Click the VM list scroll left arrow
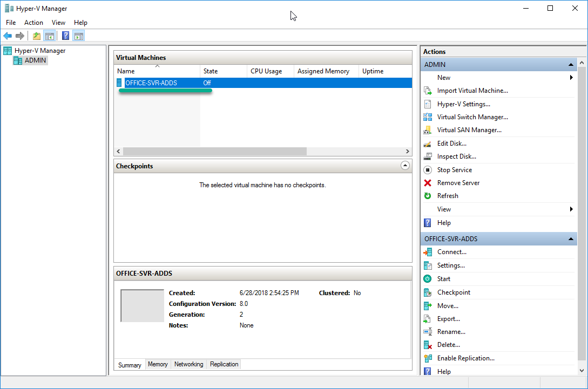 pos(118,152)
